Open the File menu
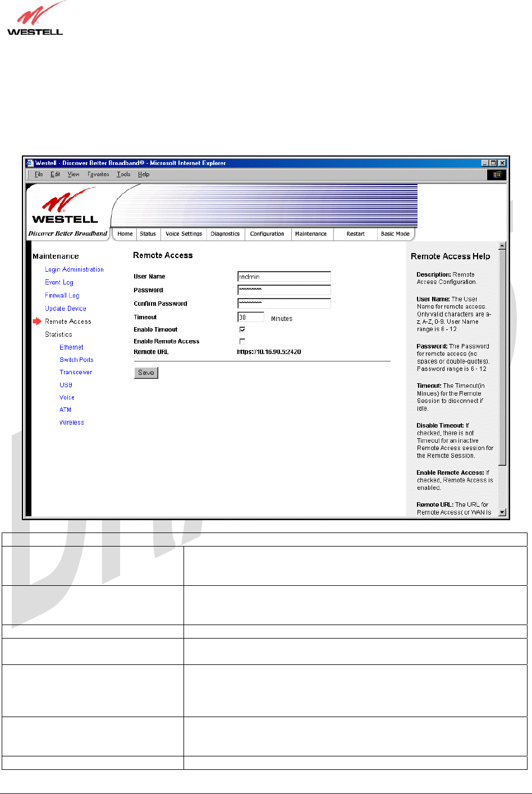 click(39, 175)
